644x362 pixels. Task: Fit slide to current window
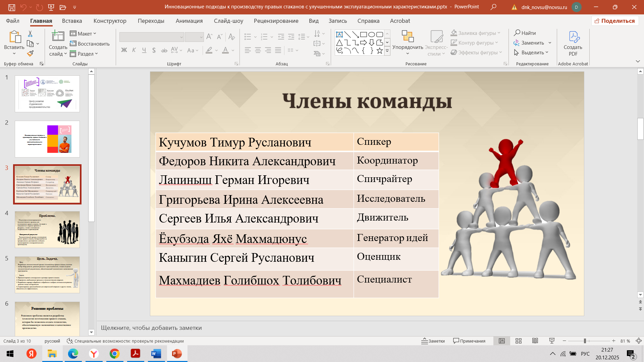tap(639, 341)
